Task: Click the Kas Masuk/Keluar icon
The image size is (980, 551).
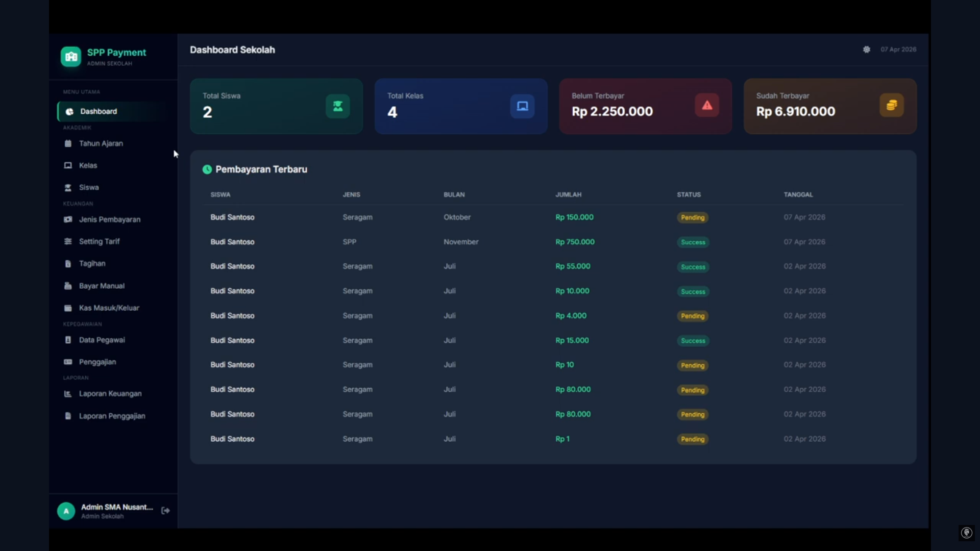Action: point(68,308)
